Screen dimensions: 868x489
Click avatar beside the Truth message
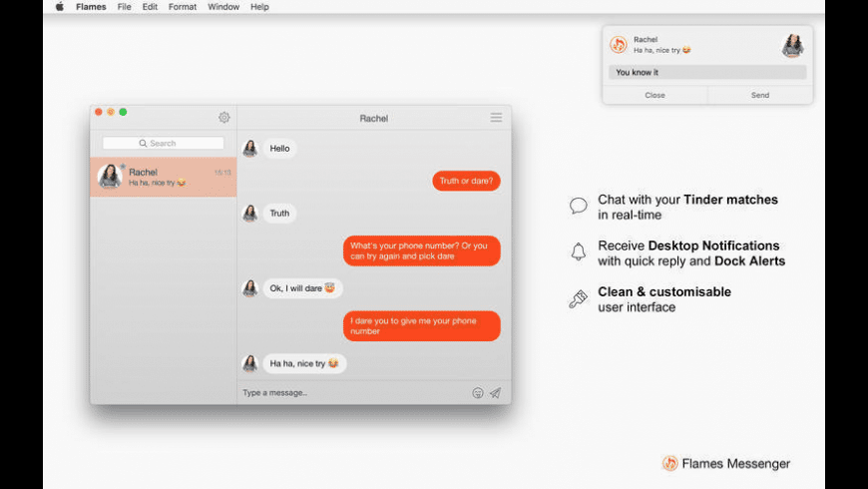coord(250,214)
